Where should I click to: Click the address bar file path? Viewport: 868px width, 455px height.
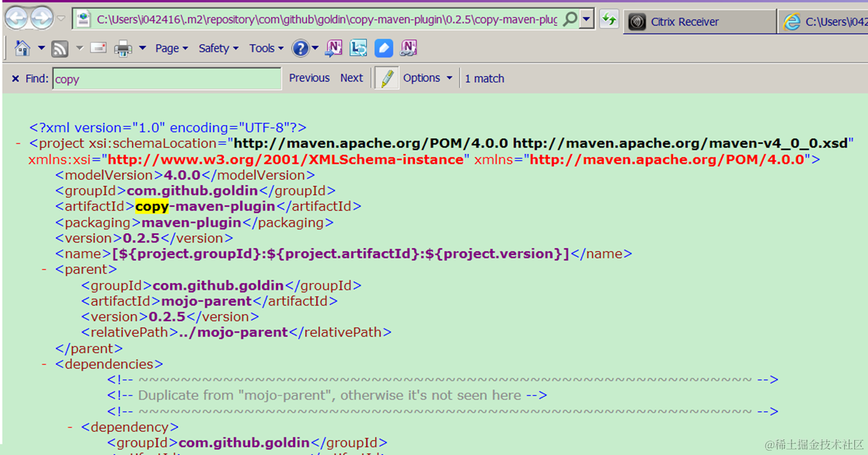tap(327, 20)
